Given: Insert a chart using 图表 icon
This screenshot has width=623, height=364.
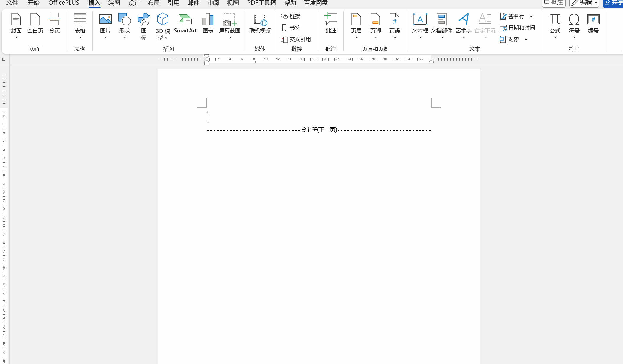Looking at the screenshot, I should [208, 23].
